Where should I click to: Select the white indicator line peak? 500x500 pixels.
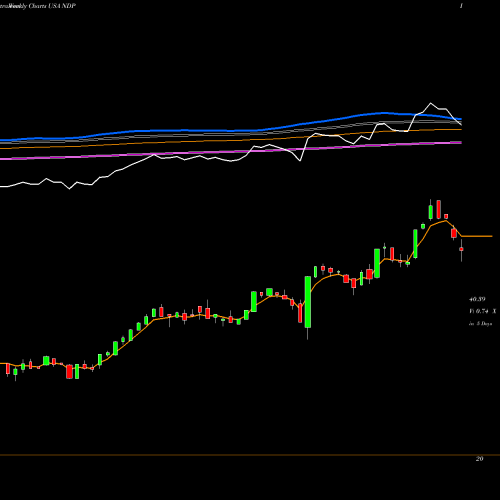[431, 103]
